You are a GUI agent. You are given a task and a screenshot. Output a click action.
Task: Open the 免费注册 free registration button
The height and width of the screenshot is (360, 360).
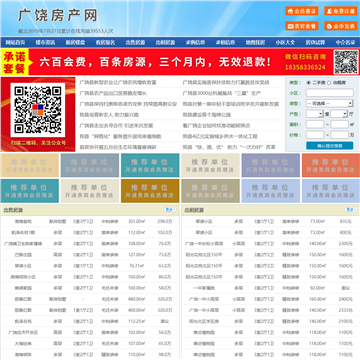pos(341,11)
